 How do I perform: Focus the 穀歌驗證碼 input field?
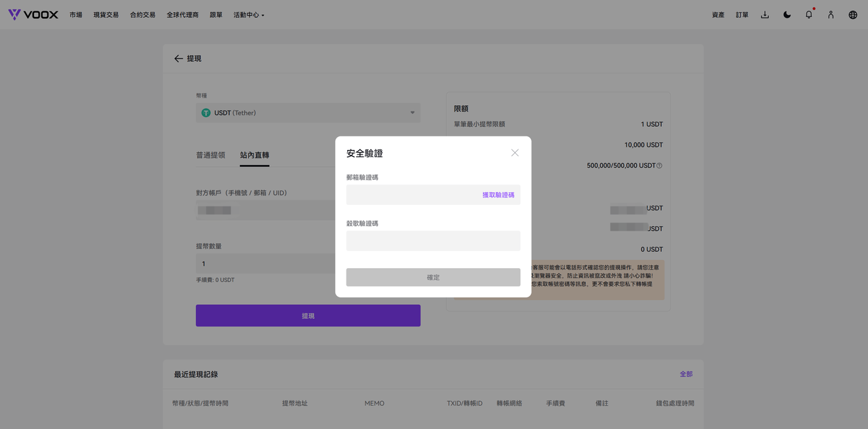(x=433, y=241)
